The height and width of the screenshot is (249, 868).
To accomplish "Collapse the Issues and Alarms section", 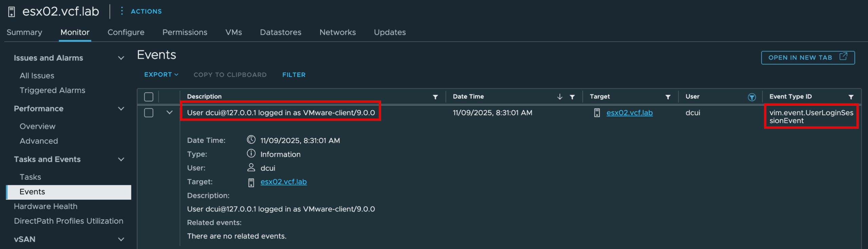I will pos(121,58).
